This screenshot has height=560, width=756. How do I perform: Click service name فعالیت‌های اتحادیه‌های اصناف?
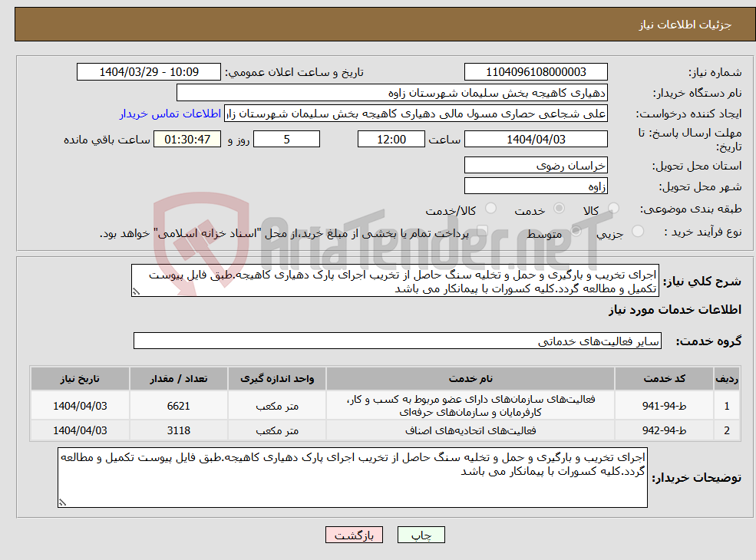point(470,430)
